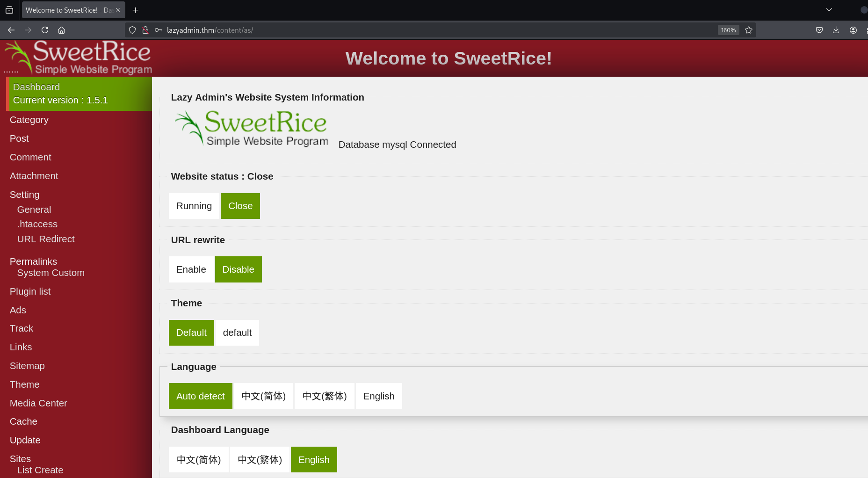Bookmark this page with the star icon
Screen dimensions: 868x478
(749, 30)
